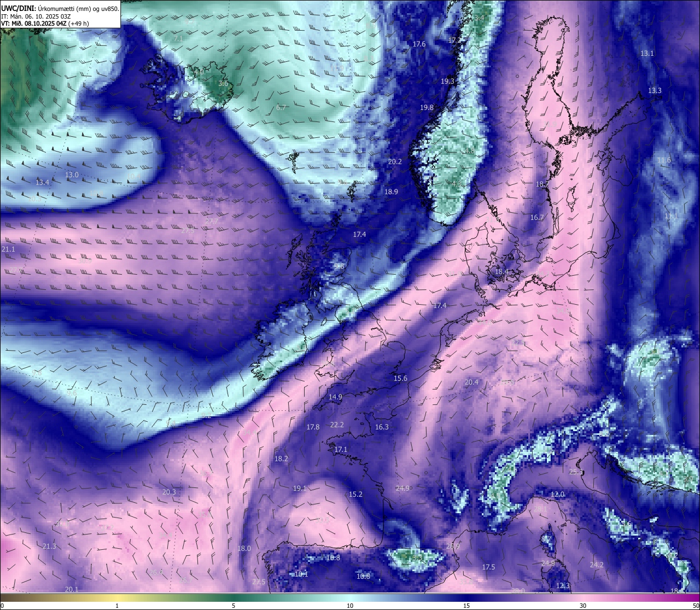The image size is (700, 610).
Task: Click the 14.9 value over southwest England
Action: click(335, 397)
